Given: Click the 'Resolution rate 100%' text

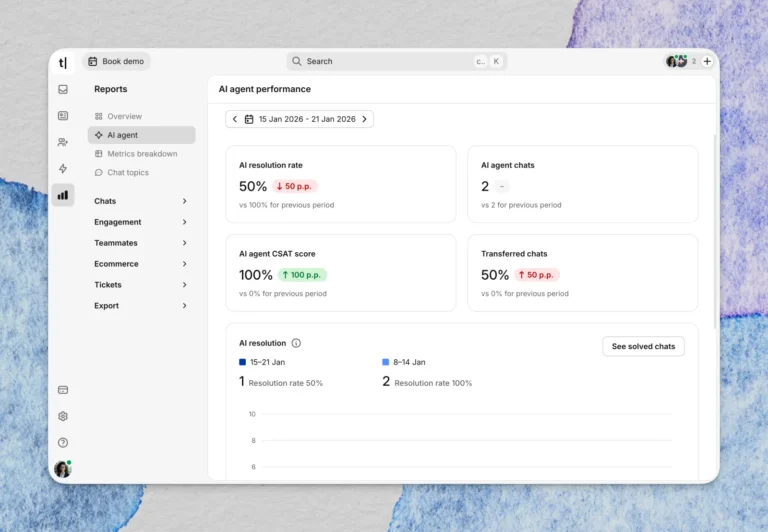Looking at the screenshot, I should [433, 383].
